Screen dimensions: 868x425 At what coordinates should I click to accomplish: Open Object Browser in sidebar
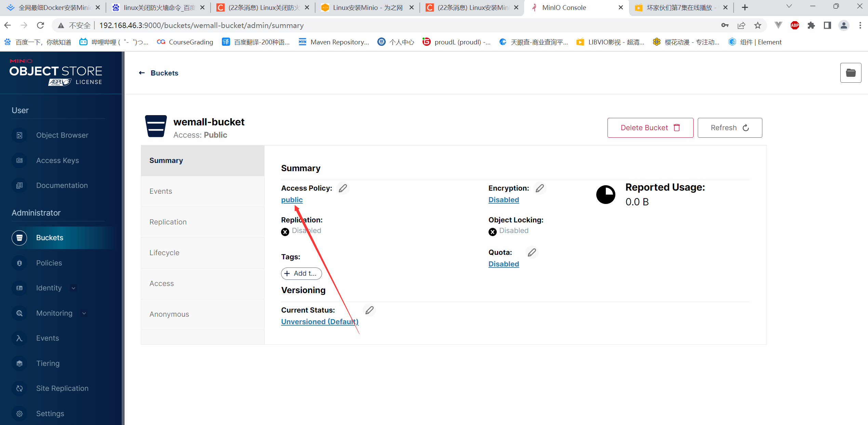point(62,135)
